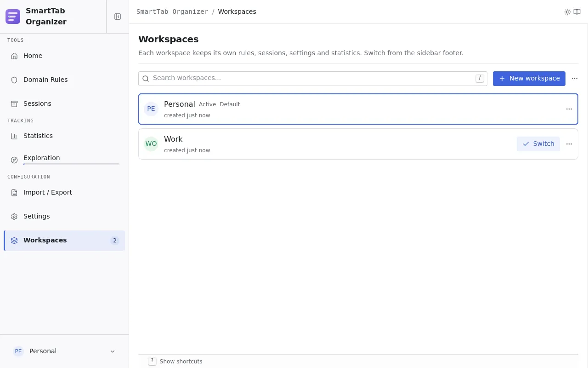The width and height of the screenshot is (588, 368).
Task: Click the question mark shortcut key
Action: [152, 361]
